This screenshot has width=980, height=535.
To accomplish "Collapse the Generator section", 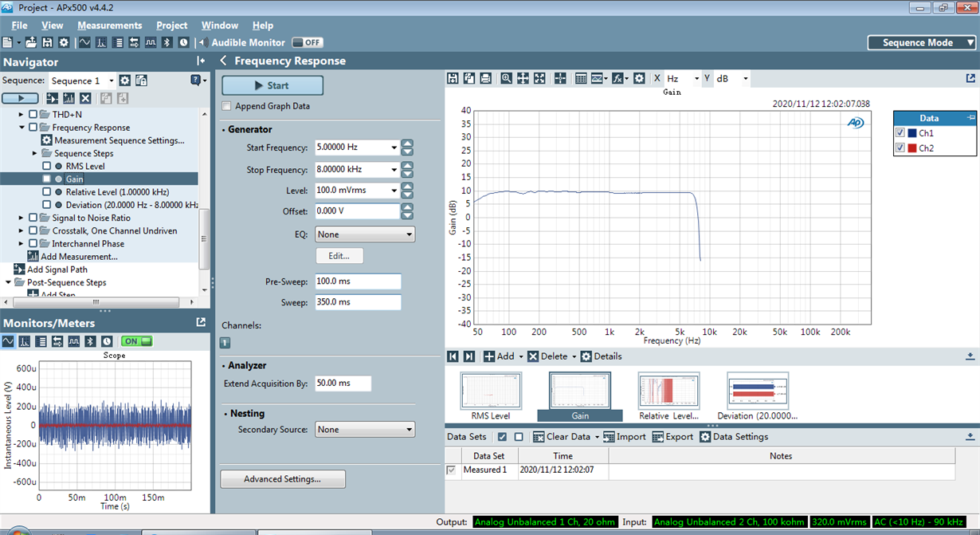I will [x=224, y=130].
